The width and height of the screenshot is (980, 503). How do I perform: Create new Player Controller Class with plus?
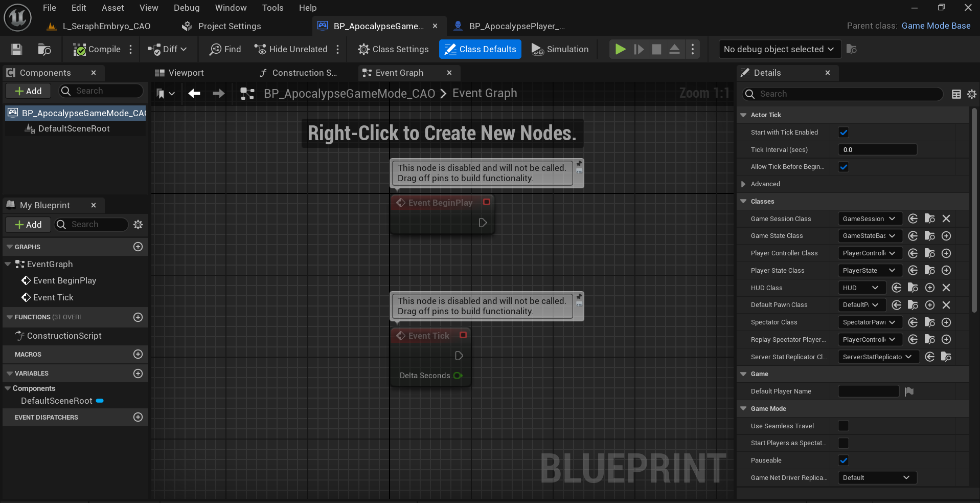946,253
